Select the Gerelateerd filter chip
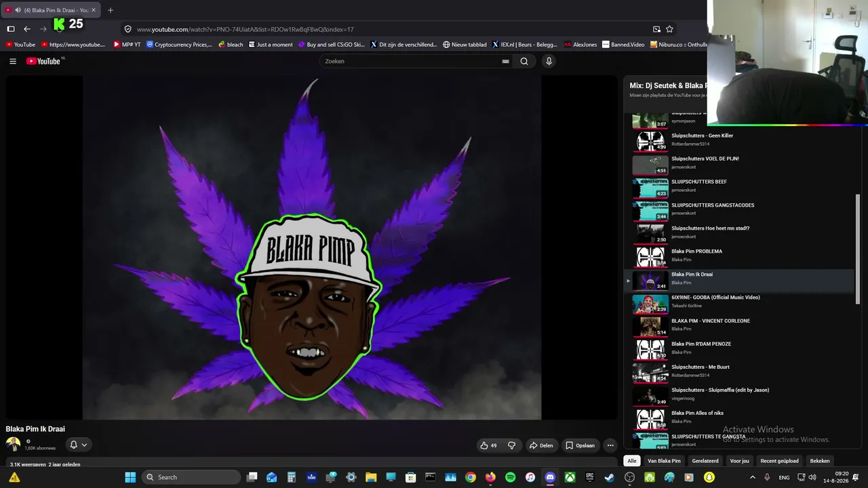The height and width of the screenshot is (488, 868). tap(705, 461)
